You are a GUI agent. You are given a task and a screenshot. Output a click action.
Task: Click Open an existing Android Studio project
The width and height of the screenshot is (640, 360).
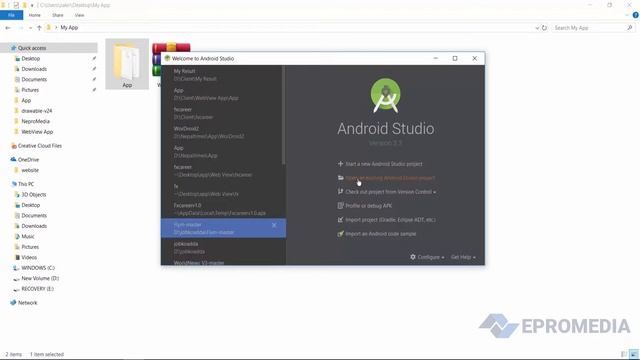[390, 178]
